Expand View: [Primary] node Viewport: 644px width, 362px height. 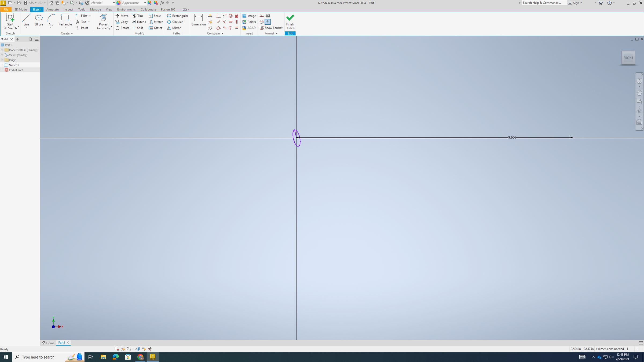tap(2, 55)
